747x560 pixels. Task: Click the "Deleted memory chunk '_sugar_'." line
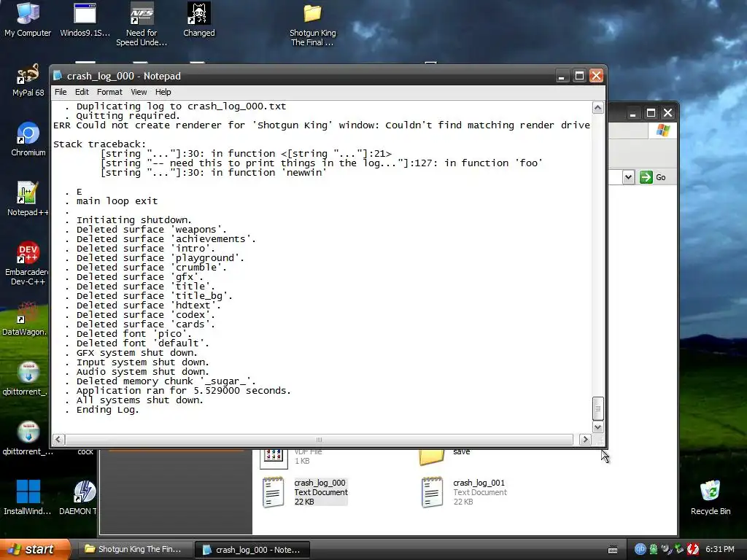click(166, 381)
